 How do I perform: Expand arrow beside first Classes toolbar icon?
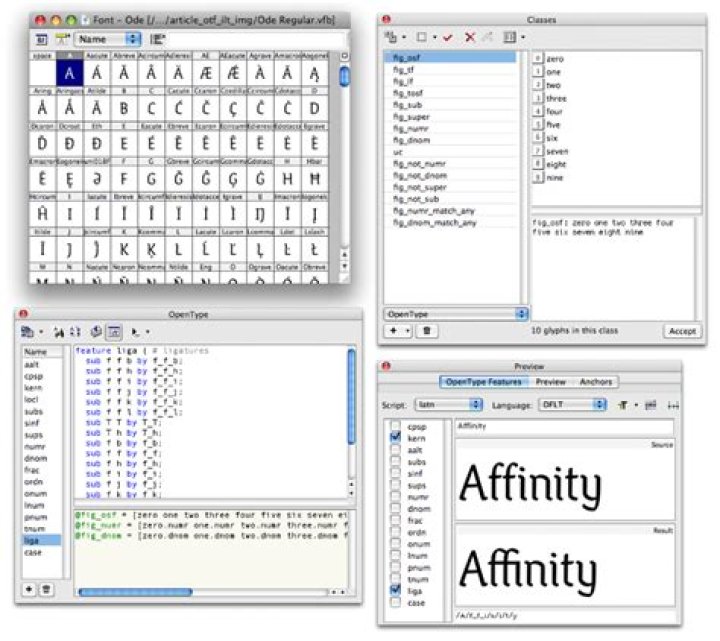coord(404,37)
